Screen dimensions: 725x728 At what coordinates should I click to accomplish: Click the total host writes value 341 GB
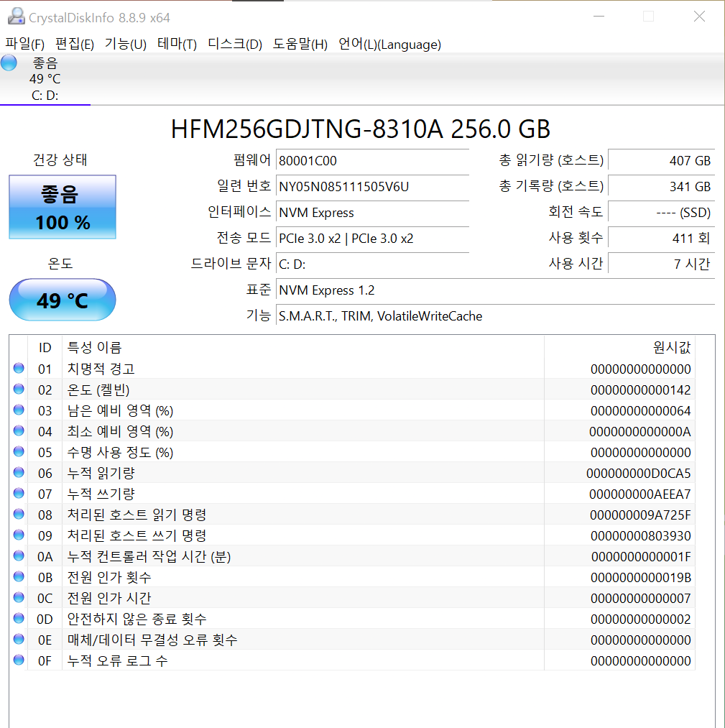click(x=661, y=187)
